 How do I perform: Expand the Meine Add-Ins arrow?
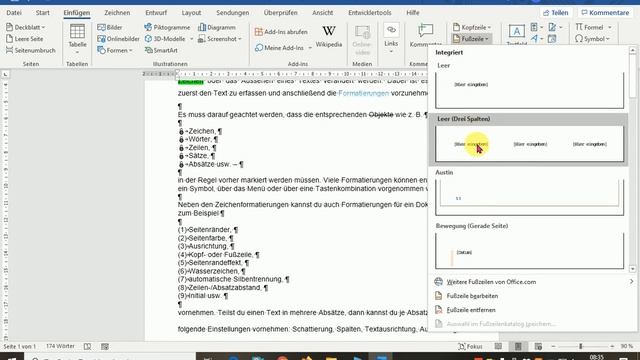click(x=310, y=48)
